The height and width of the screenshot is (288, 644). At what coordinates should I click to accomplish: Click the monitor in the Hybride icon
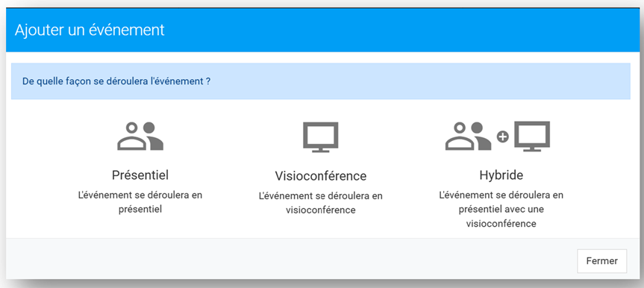pyautogui.click(x=532, y=137)
